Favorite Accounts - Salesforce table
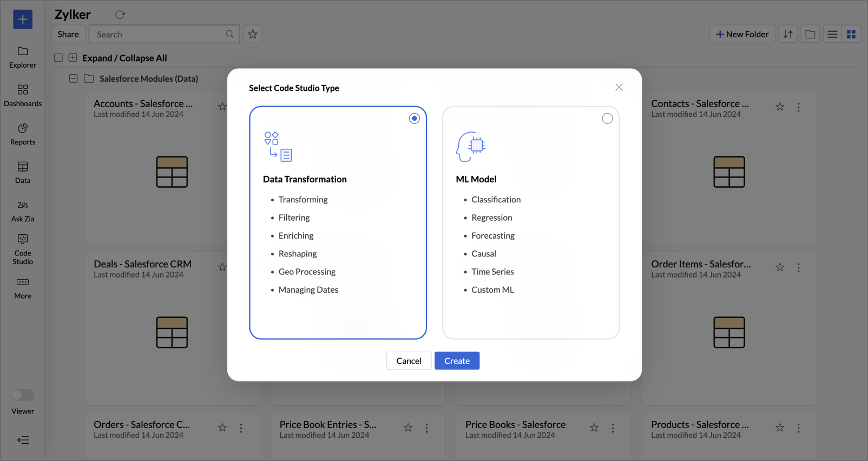This screenshot has height=461, width=868. click(222, 107)
